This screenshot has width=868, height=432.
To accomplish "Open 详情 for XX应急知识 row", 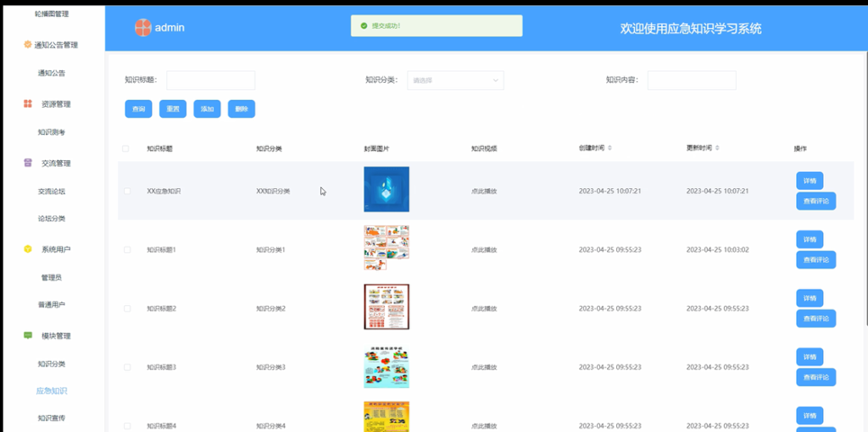I will [810, 181].
